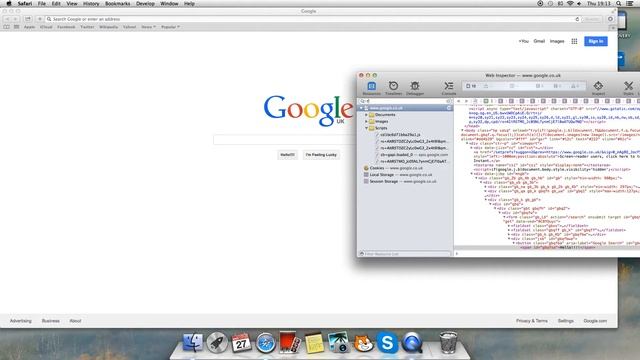Open the Develop menu
This screenshot has height=360, width=640.
coord(145,3)
